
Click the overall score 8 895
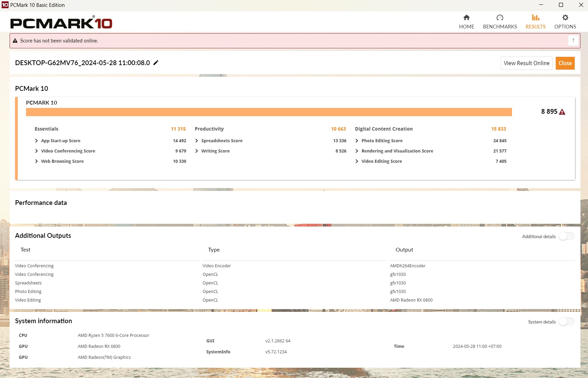tap(549, 112)
